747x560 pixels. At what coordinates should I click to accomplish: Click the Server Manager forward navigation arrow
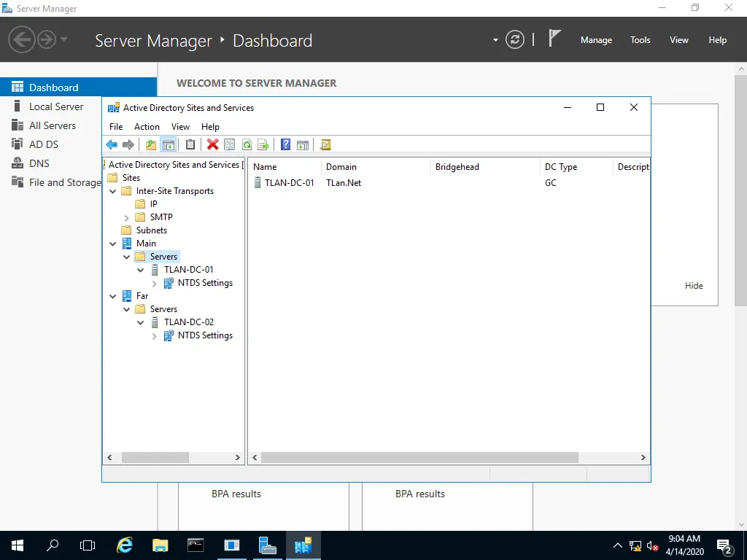(x=47, y=39)
